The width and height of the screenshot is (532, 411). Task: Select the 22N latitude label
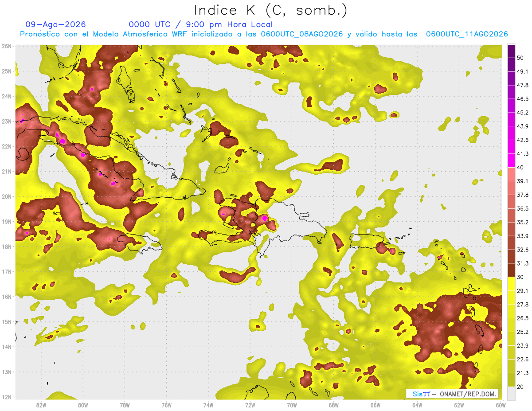coord(7,146)
